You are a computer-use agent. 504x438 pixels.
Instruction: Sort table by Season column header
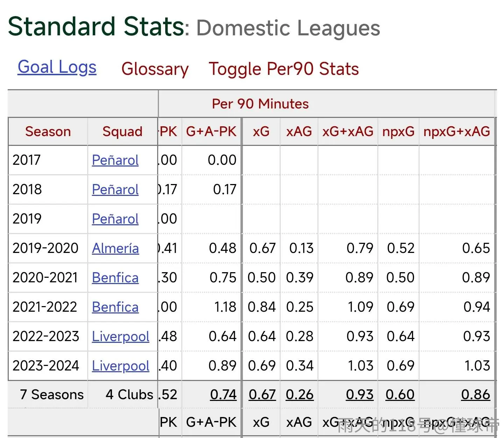48,132
